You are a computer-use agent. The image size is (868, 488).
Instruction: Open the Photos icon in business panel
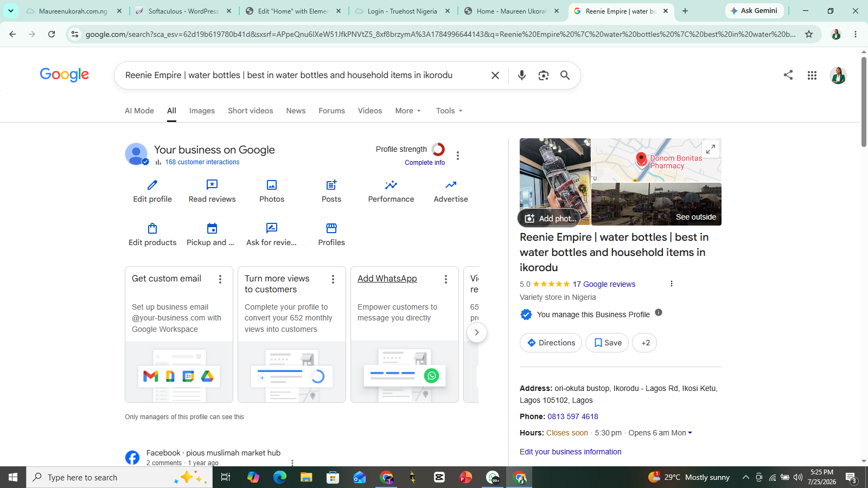coord(272,185)
